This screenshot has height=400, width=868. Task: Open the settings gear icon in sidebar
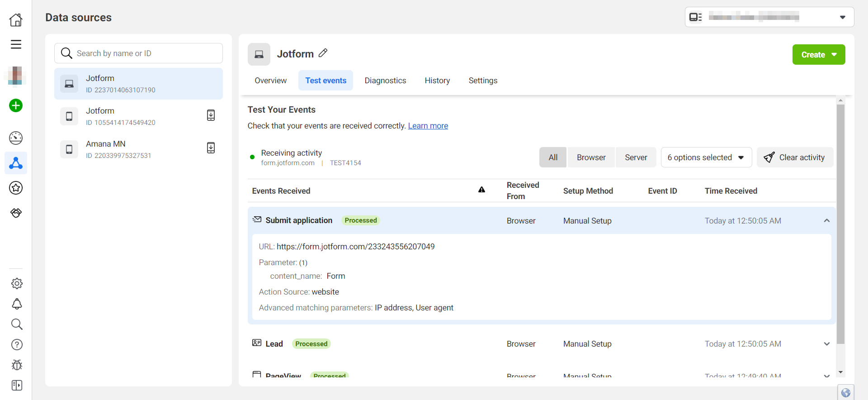pos(17,283)
